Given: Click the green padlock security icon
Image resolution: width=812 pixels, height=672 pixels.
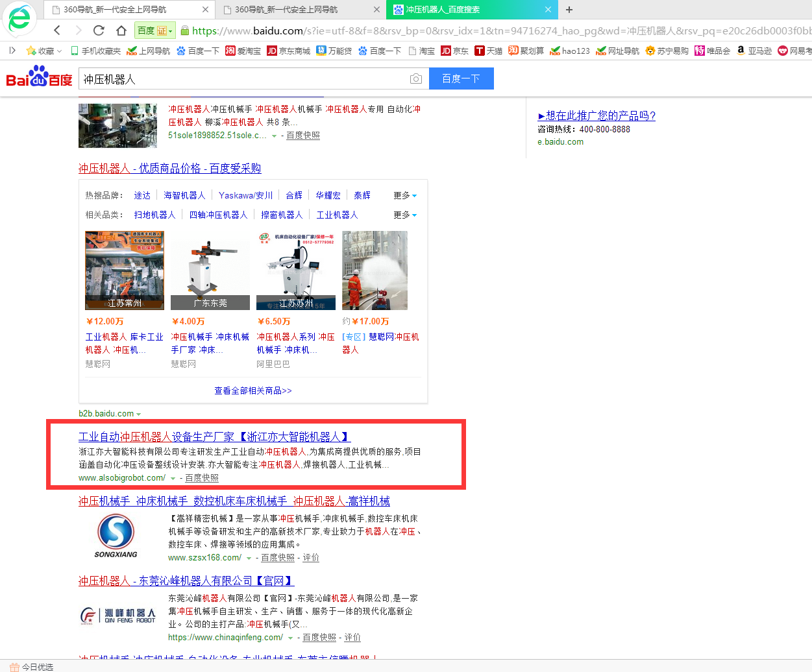Looking at the screenshot, I should (x=184, y=30).
